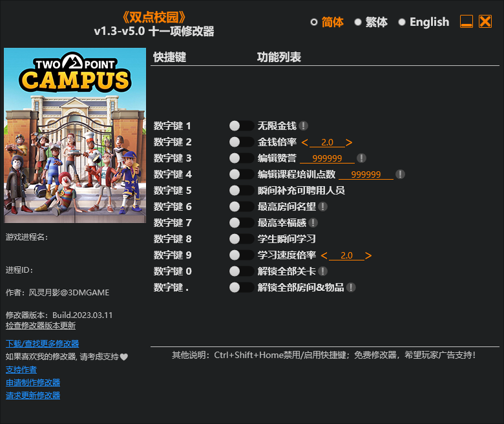Click info icon next to 最高房间名望
This screenshot has height=424, width=504.
[322, 207]
